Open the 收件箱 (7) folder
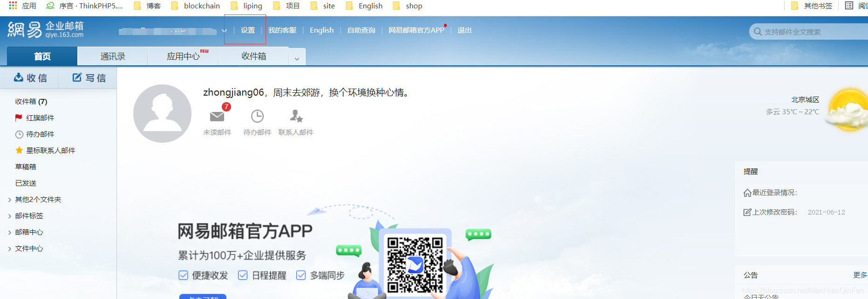Screen dimensions: 868x299 [x=31, y=102]
